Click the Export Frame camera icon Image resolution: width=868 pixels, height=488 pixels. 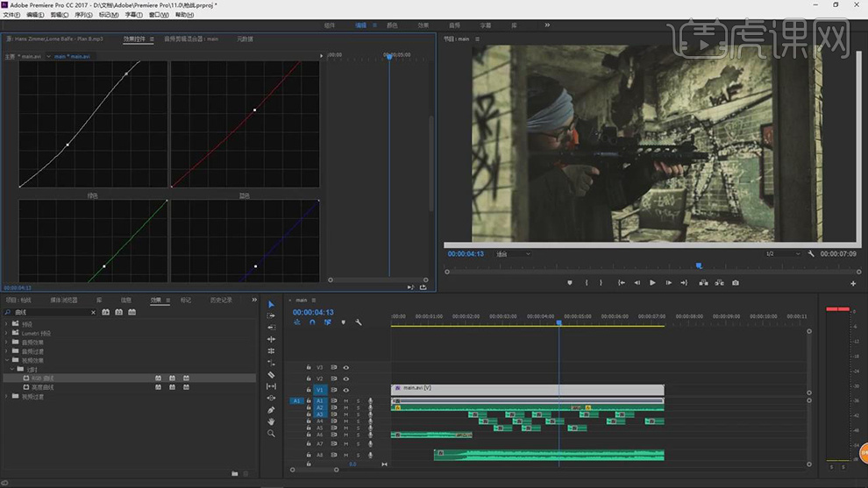(735, 283)
